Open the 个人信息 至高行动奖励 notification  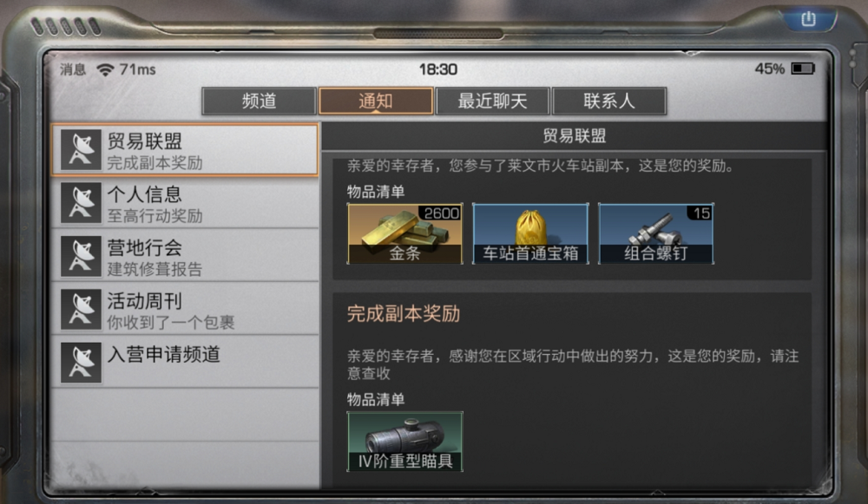[185, 204]
